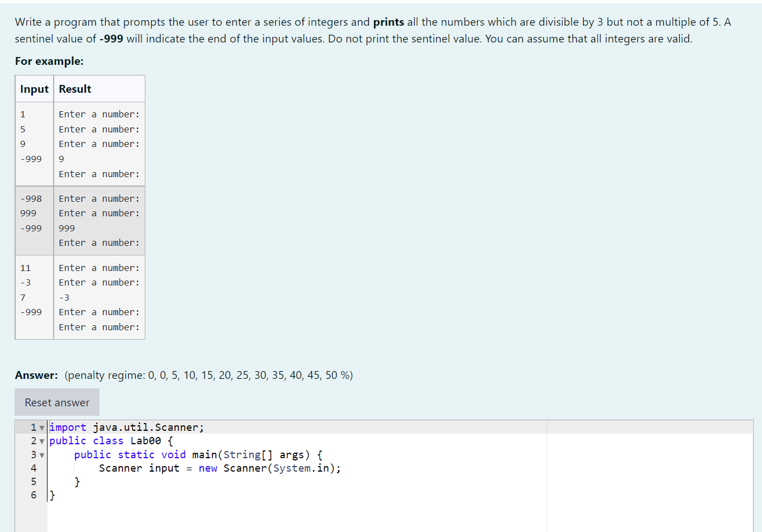Click the import java.util.Scanner line
Image resolution: width=762 pixels, height=532 pixels.
click(126, 427)
